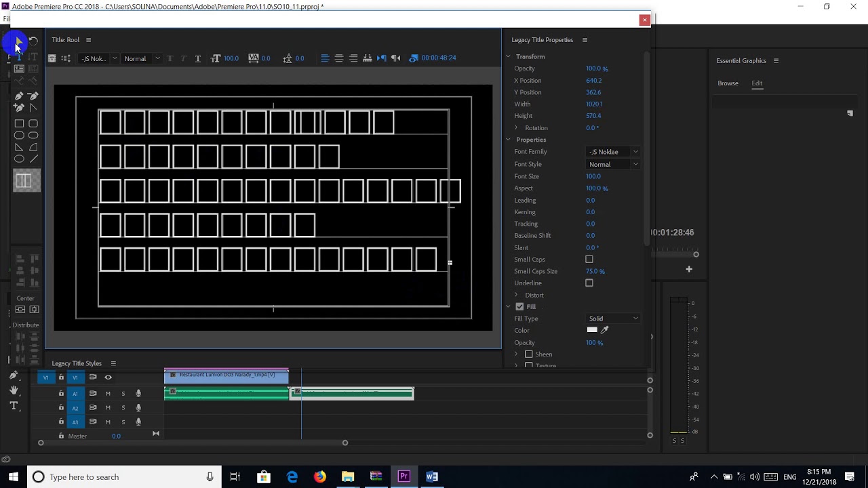Click the Font Size value 100.0

593,176
